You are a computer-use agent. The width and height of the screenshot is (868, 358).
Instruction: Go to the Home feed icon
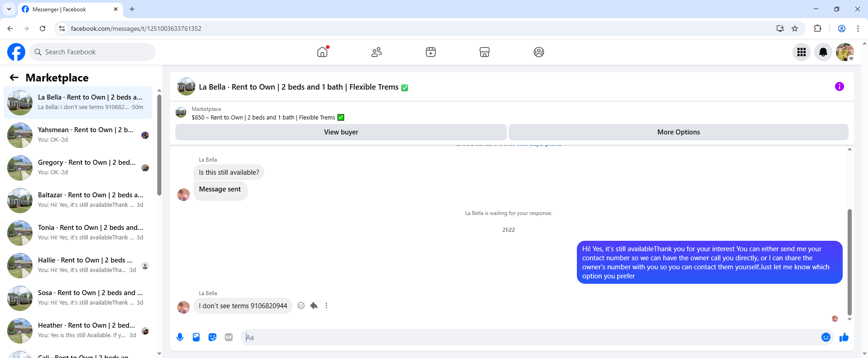[322, 52]
